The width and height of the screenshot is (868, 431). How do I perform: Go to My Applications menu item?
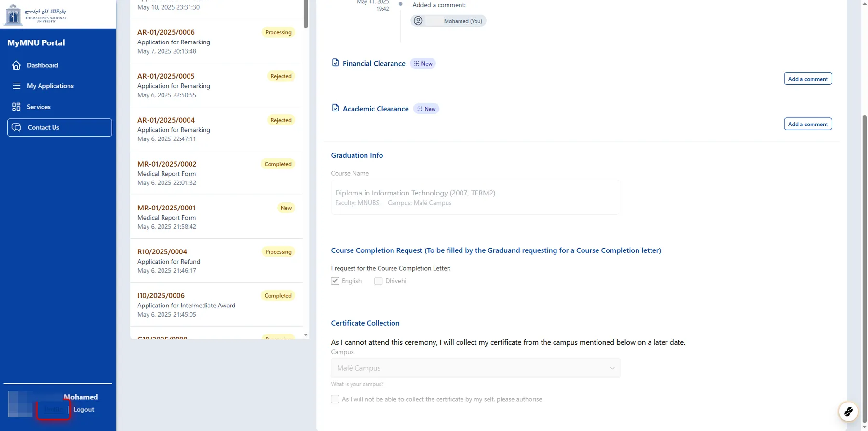click(x=50, y=86)
